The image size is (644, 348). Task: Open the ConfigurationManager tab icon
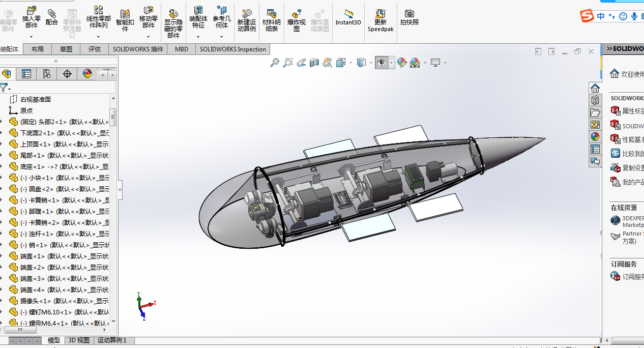tap(47, 74)
